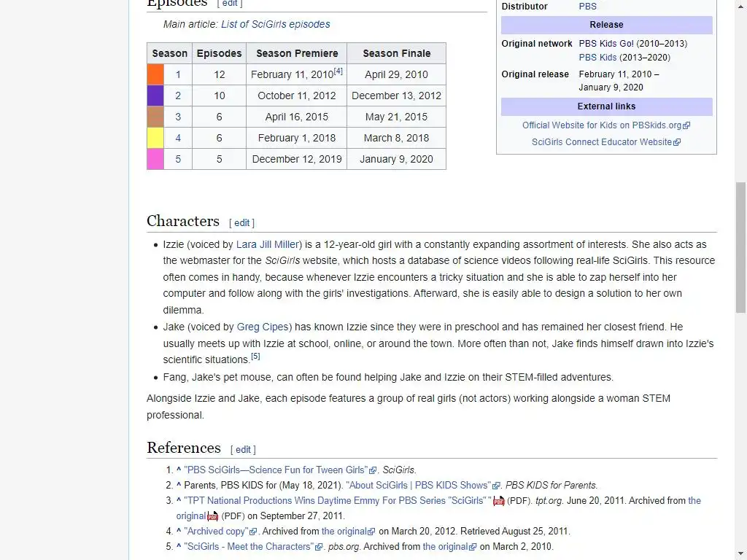
Task: Jump back via caret of reference 4
Action: pos(179,531)
